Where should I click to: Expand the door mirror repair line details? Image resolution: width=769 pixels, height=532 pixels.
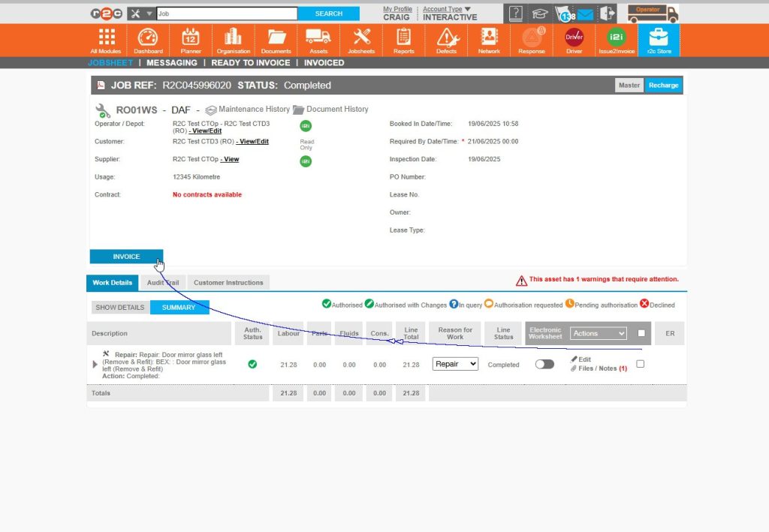[95, 364]
